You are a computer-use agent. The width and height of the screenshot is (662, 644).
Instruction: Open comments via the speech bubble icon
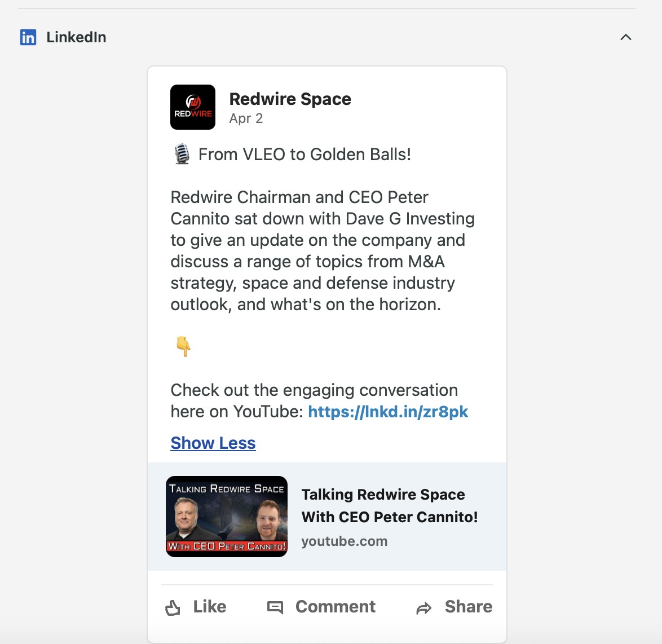click(x=275, y=607)
